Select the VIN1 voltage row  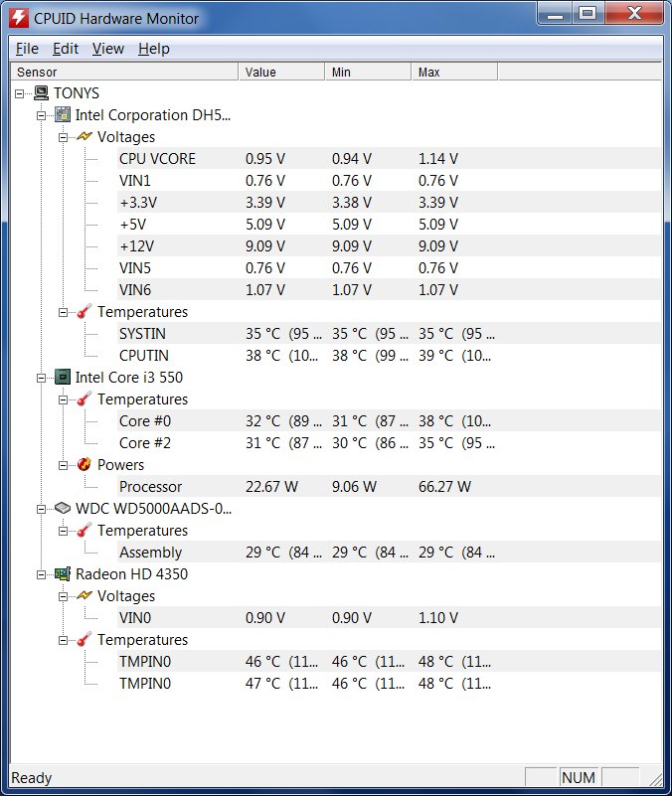coord(389,180)
